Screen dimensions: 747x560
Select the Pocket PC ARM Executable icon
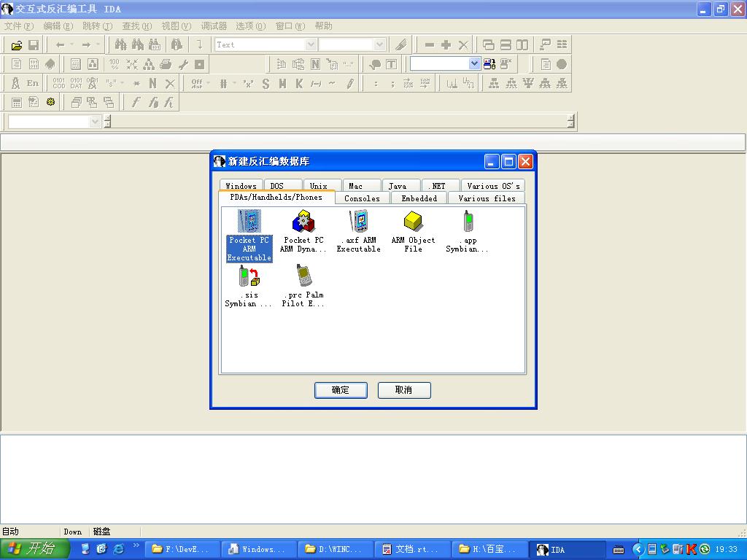point(249,236)
